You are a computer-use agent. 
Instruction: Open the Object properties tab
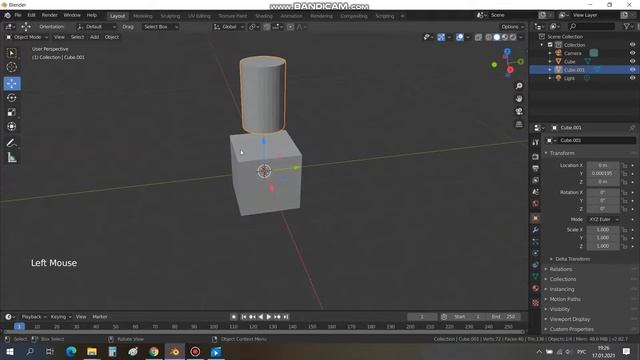[536, 218]
